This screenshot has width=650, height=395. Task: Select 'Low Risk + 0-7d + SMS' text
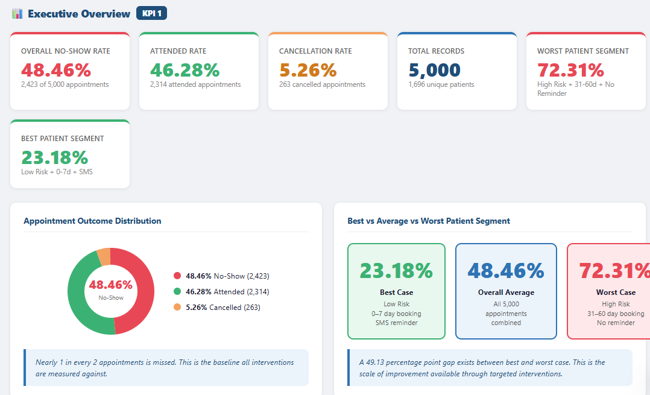(x=57, y=172)
